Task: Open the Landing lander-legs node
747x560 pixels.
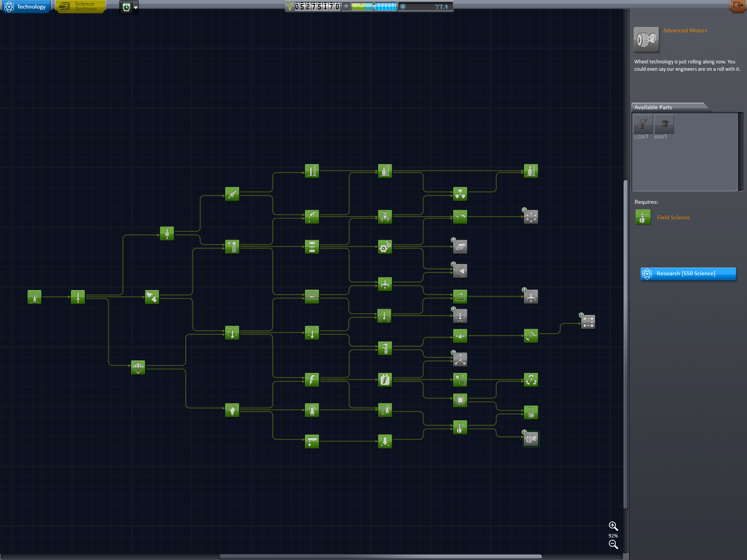Action: (385, 441)
